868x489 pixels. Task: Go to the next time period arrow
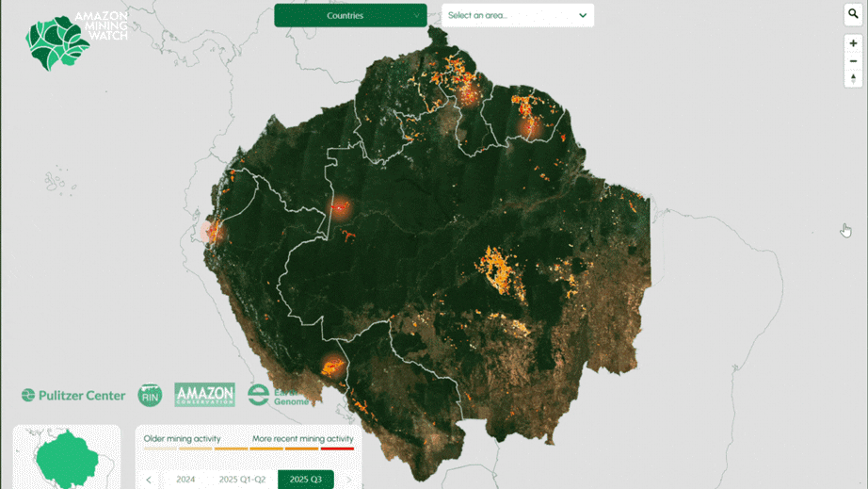point(348,480)
